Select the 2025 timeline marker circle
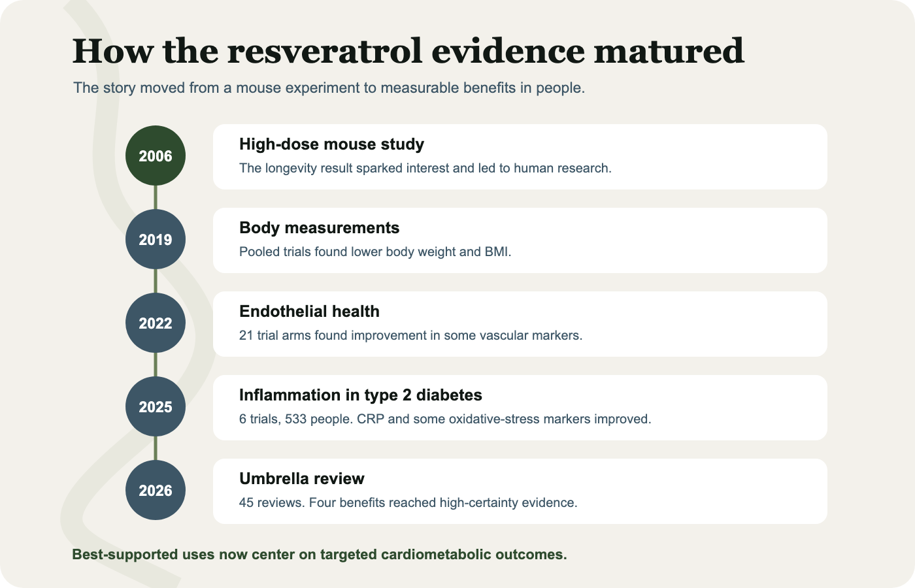The height and width of the screenshot is (588, 915). [x=156, y=406]
